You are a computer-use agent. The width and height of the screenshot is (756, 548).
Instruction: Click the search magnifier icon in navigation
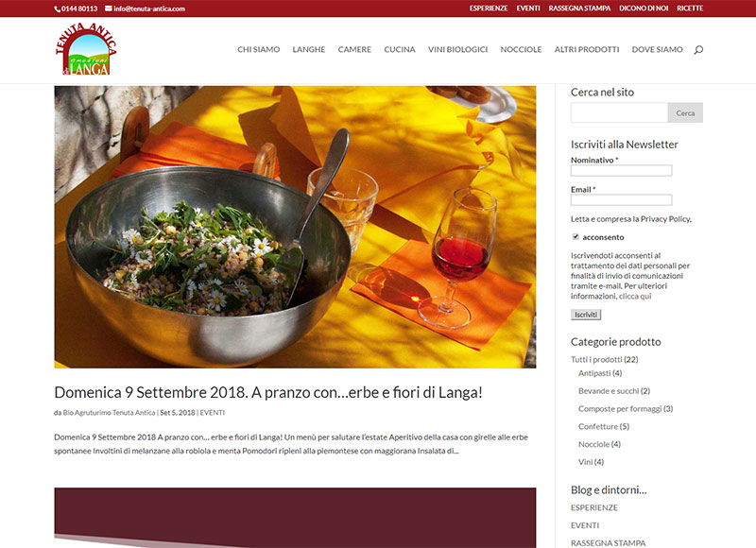(698, 50)
